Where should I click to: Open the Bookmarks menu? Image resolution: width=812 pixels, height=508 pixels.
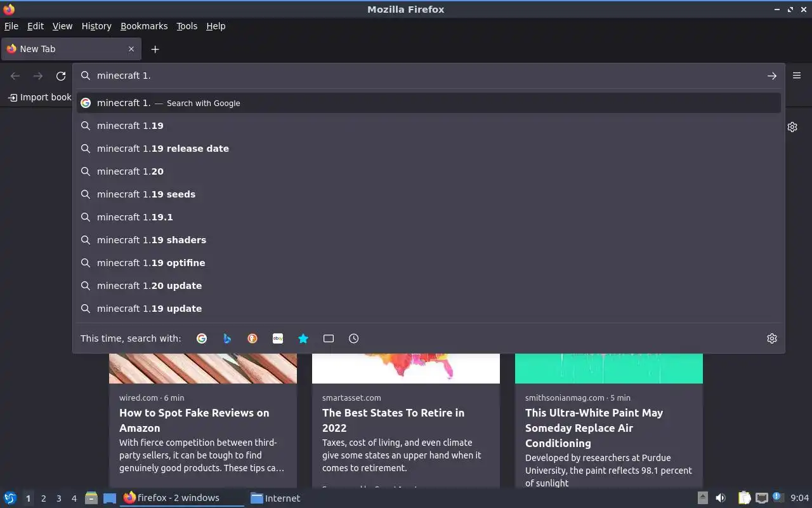tap(144, 26)
